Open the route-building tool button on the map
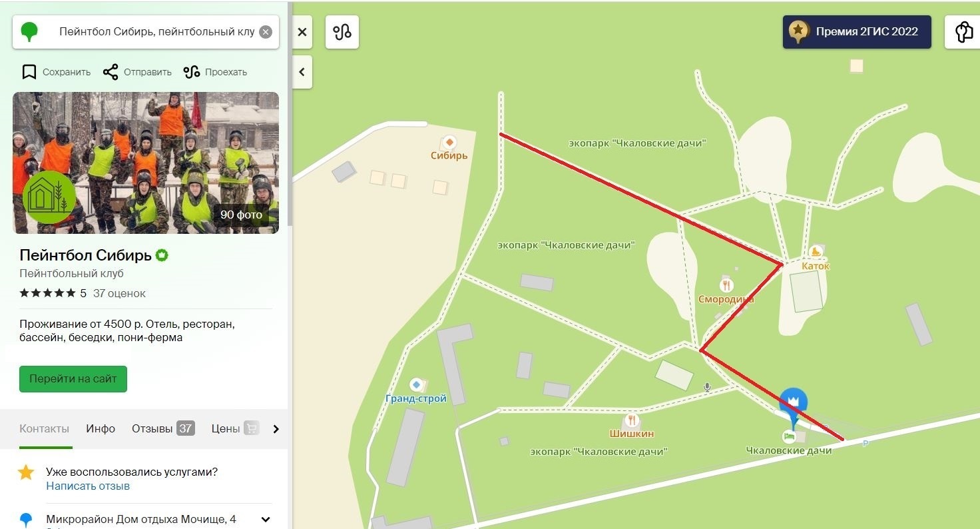Viewport: 980px width, 529px height. [x=342, y=32]
